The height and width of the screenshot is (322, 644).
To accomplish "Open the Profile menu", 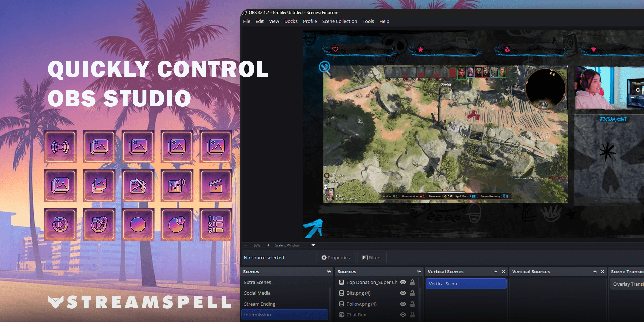I will point(310,21).
